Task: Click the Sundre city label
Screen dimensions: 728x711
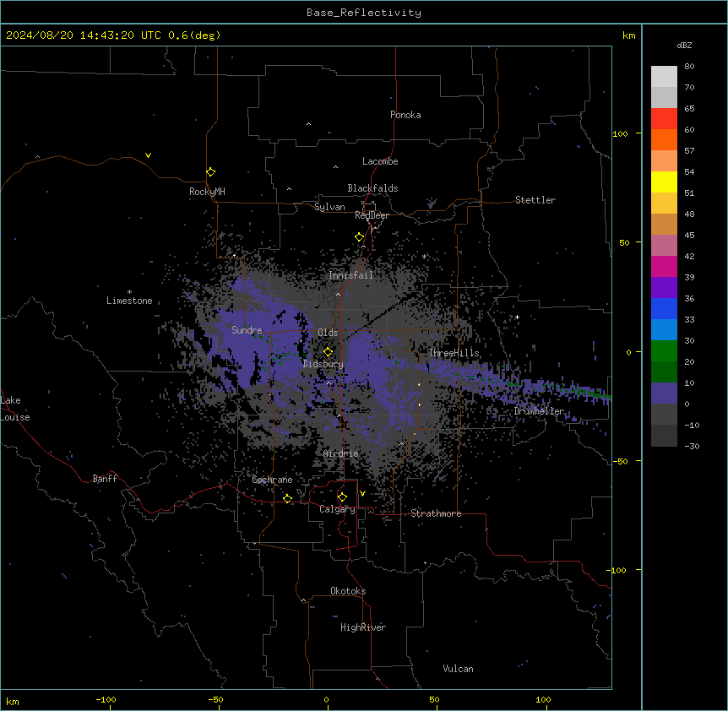Action: 247,330
